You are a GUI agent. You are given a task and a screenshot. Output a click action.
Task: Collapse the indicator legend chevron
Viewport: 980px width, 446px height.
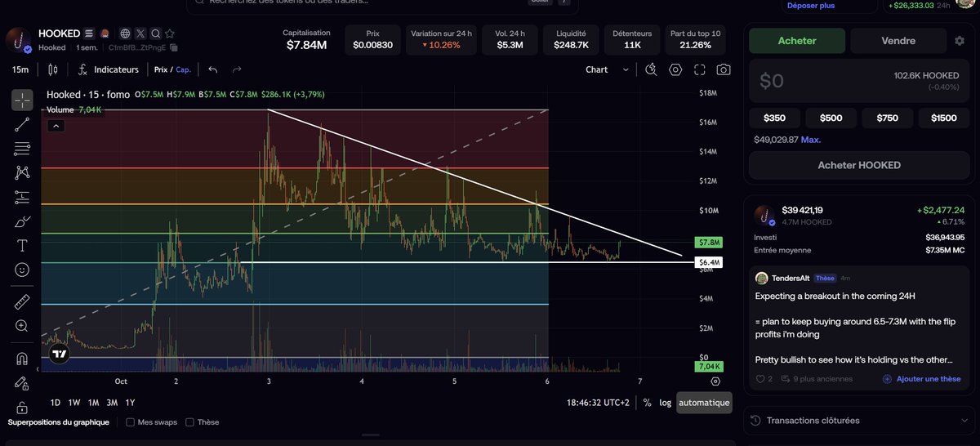click(55, 126)
